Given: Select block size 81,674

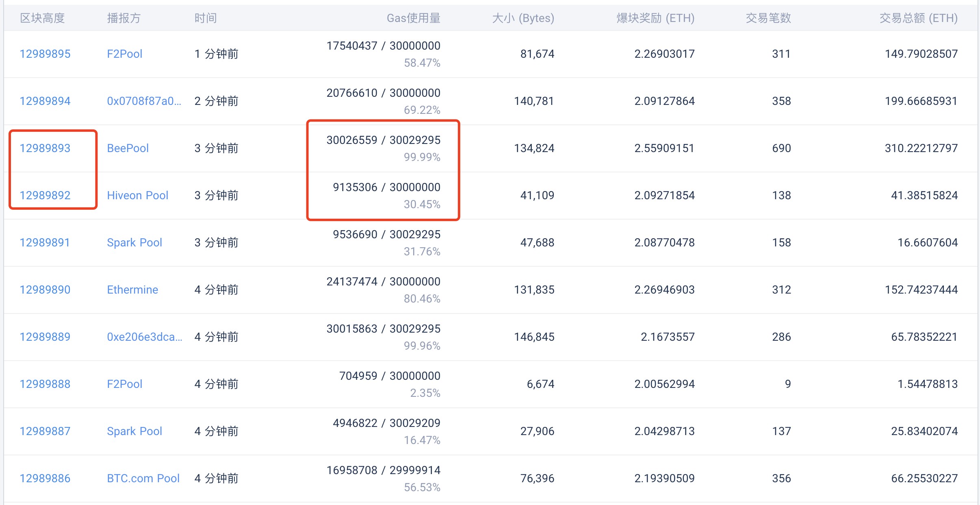Looking at the screenshot, I should tap(538, 54).
